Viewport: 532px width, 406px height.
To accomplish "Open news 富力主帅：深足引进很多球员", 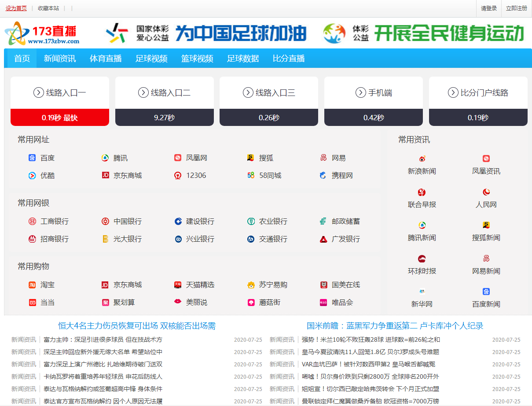I will click(103, 340).
